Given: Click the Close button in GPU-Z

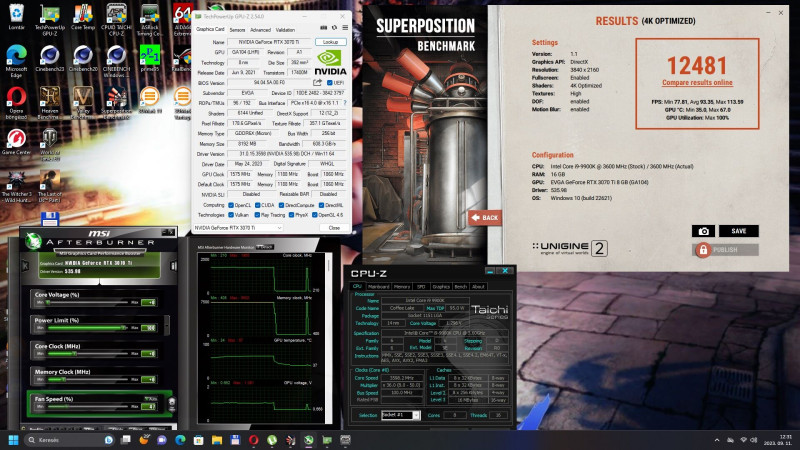Looking at the screenshot, I should point(334,228).
